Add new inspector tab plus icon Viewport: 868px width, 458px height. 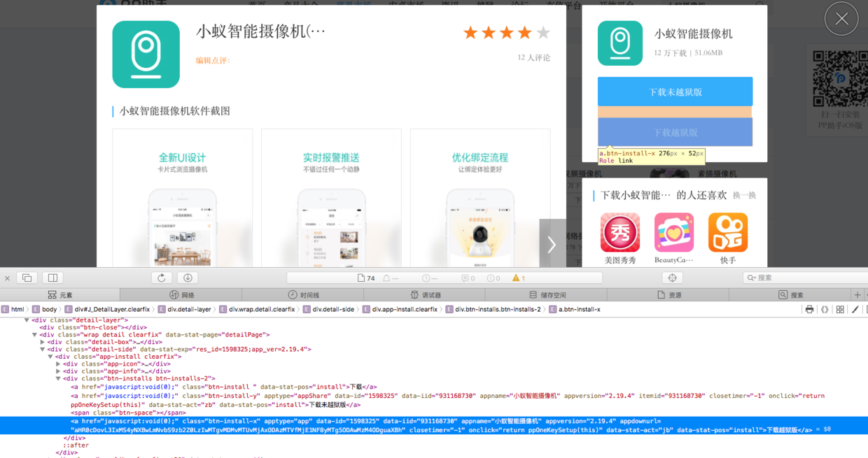click(x=857, y=295)
